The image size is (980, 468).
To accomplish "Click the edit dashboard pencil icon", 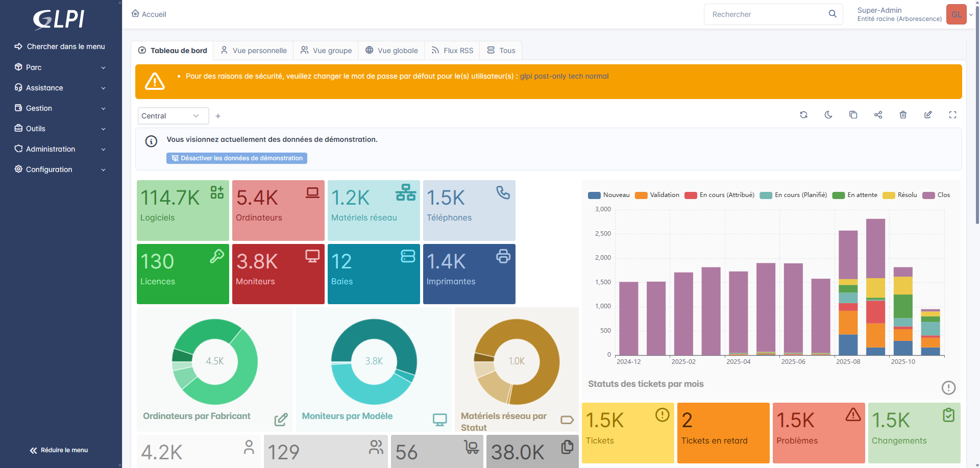I will 928,115.
